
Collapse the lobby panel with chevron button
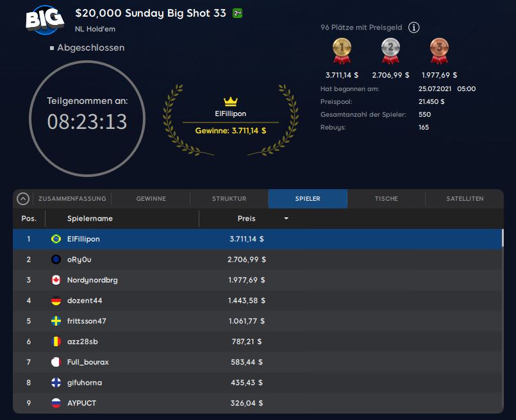(x=22, y=199)
